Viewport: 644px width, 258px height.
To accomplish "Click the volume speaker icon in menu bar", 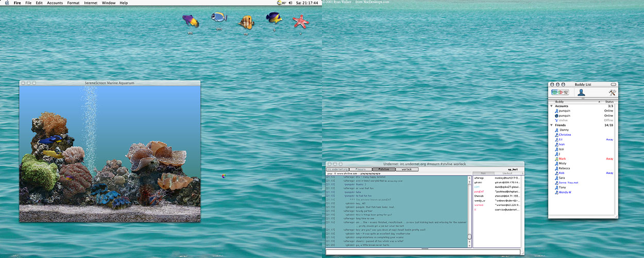I will point(291,3).
